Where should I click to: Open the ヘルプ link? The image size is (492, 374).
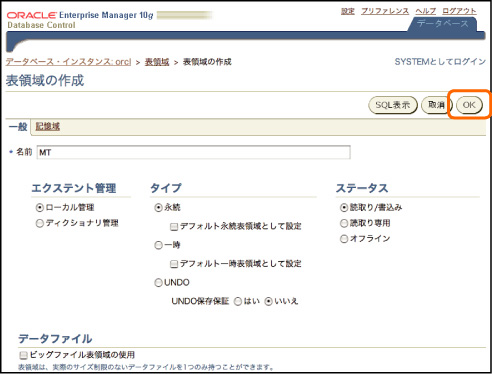[426, 11]
